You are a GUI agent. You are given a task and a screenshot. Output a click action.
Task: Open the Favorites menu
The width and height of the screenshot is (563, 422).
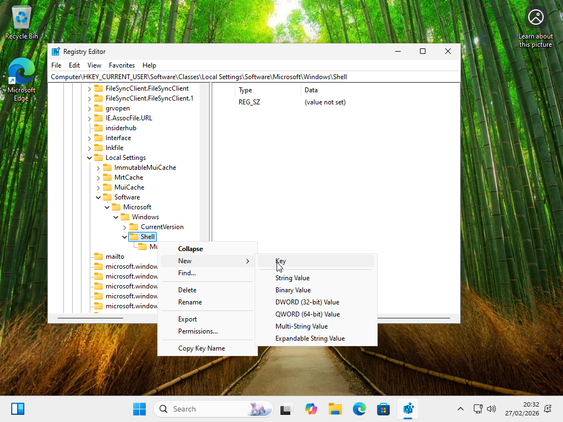(x=122, y=65)
